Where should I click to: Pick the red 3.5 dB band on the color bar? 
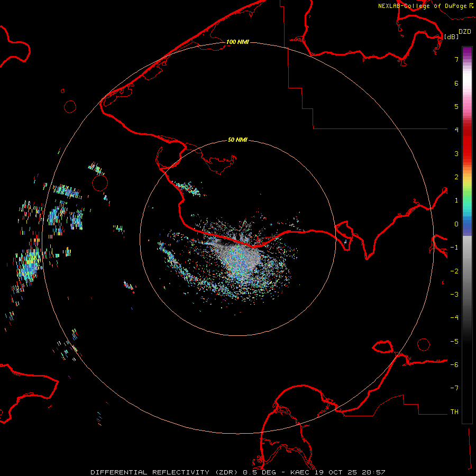467,142
